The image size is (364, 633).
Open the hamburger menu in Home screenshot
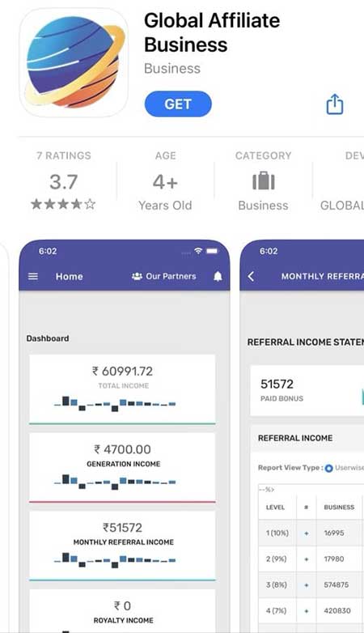(33, 277)
